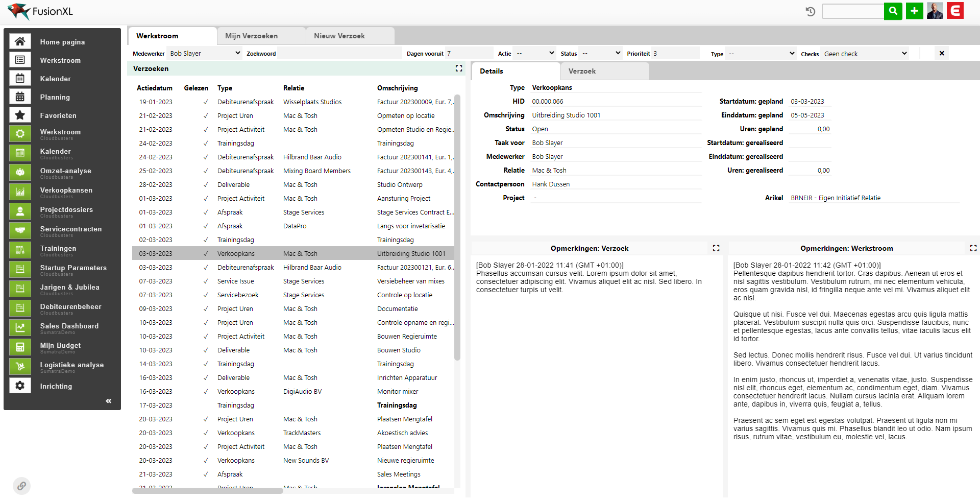Toggle Gelezen check on DataPro Afspraak row
980x500 pixels.
pos(206,226)
